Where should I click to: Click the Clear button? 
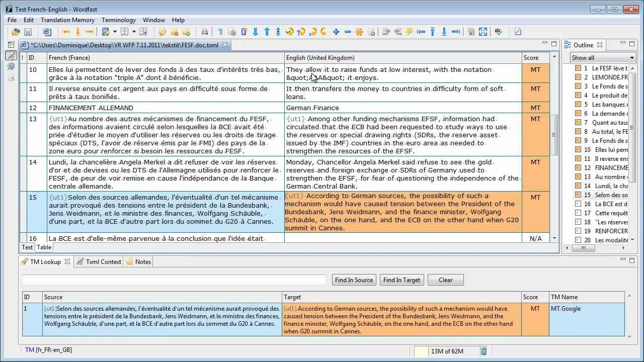(x=446, y=280)
